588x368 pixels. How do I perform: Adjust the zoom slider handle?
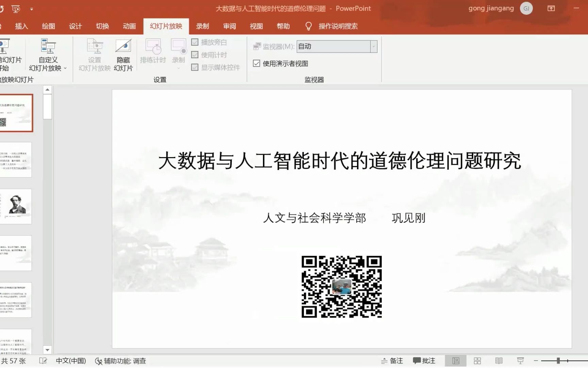pyautogui.click(x=558, y=361)
